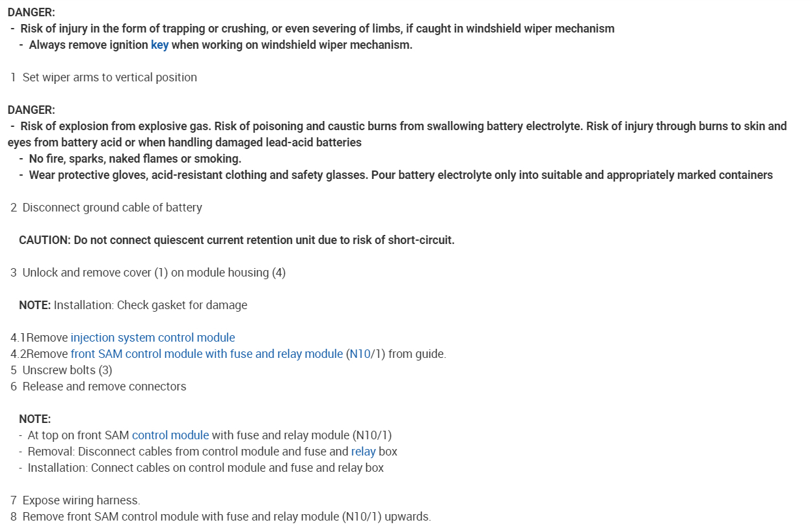Screen dimensions: 812x531
Task: Click the CAUTION quiescent current warning
Action: point(236,240)
